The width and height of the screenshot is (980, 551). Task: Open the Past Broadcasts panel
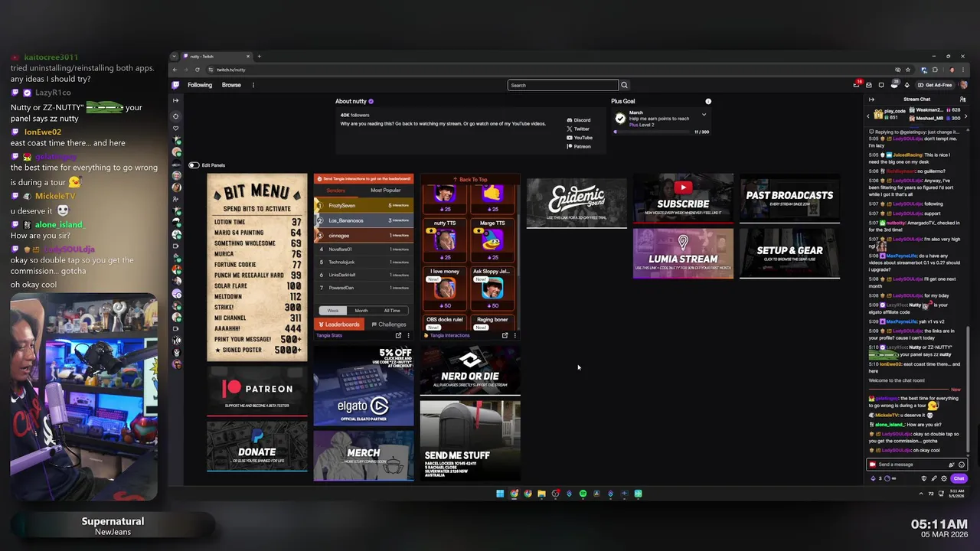tap(789, 198)
